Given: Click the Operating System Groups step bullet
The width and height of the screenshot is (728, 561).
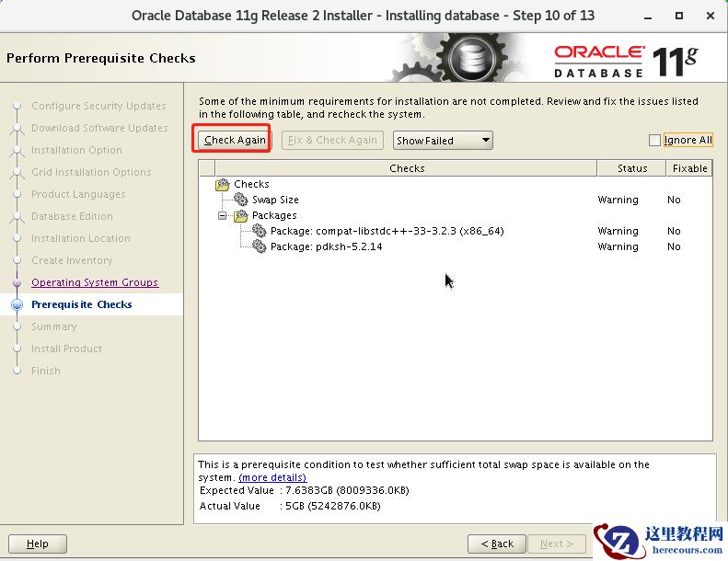Looking at the screenshot, I should (x=17, y=282).
